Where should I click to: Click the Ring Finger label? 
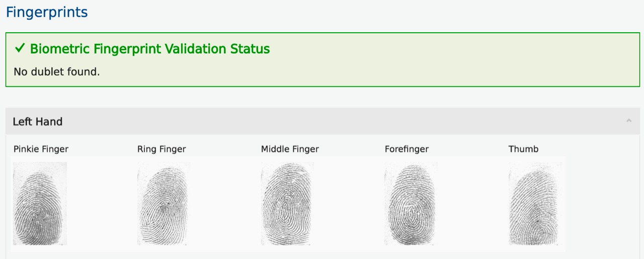(x=162, y=149)
